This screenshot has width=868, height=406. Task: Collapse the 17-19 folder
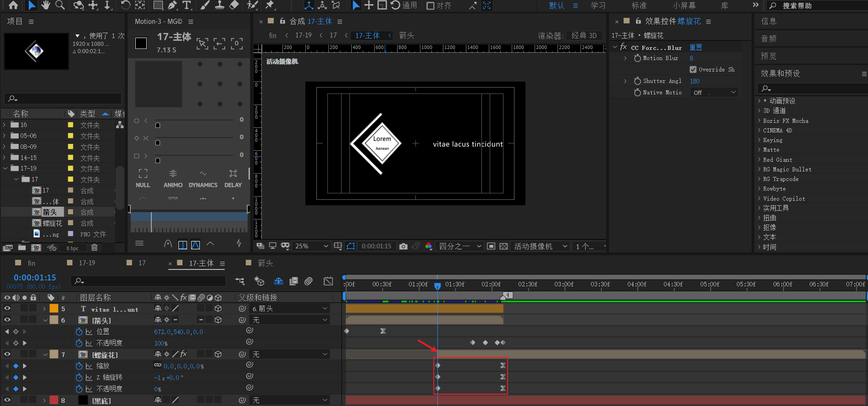coord(5,168)
